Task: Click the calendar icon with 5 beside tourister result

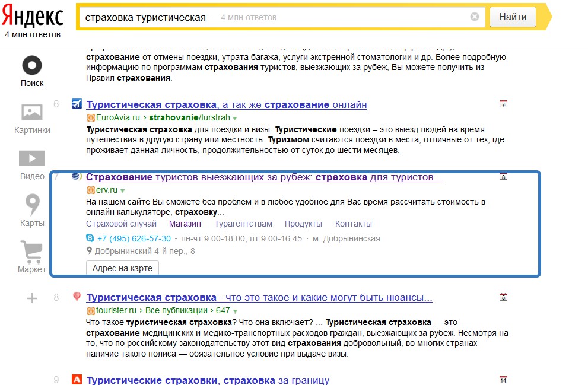Action: click(503, 297)
